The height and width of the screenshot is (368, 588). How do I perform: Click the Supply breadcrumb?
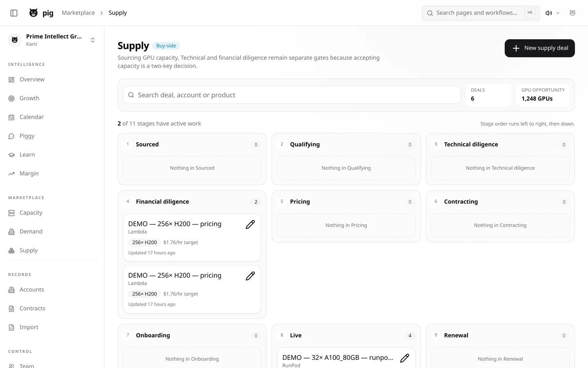pyautogui.click(x=118, y=13)
